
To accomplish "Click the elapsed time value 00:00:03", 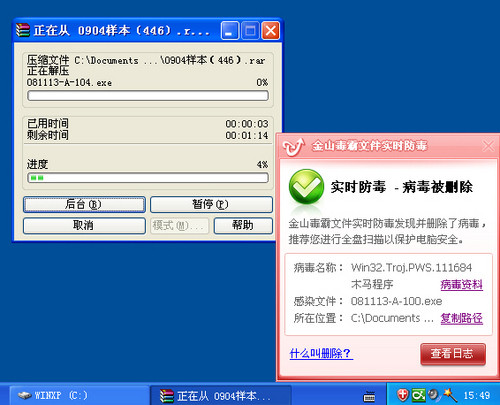I will coord(247,124).
